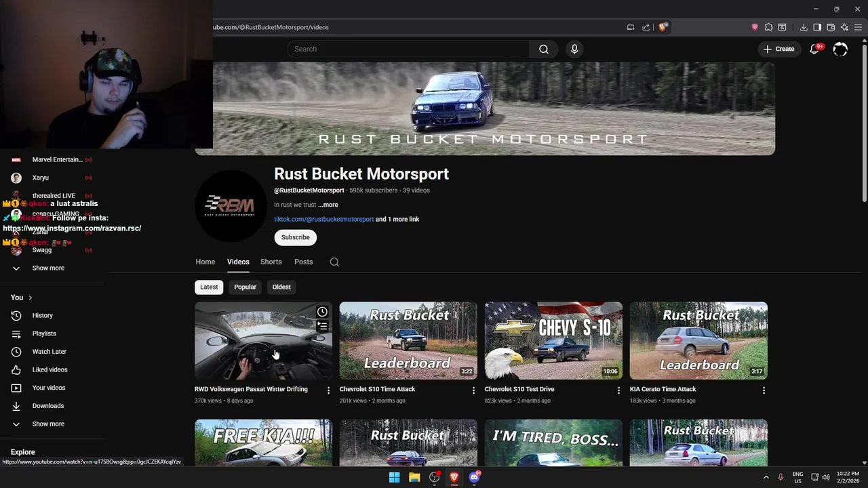Click Watch Later clock on Passat thumbnail

[x=322, y=312]
